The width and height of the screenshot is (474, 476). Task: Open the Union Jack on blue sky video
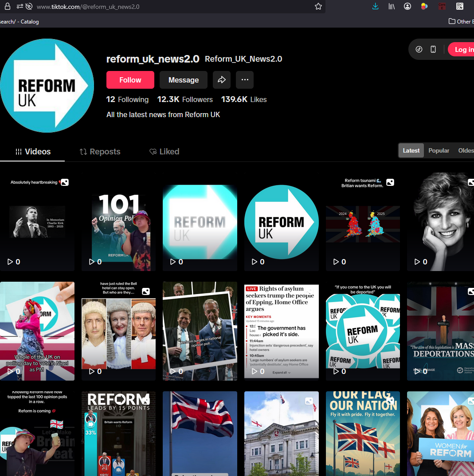pos(200,433)
